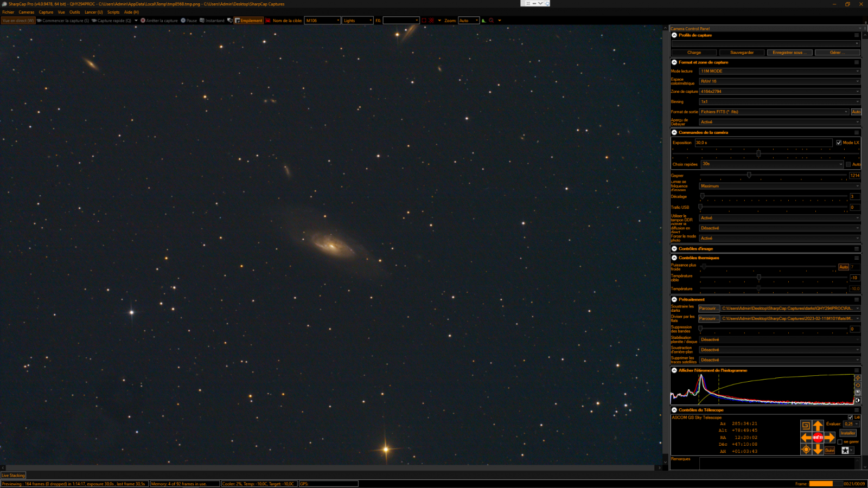
Task: Toggle the Empilement live stacking button
Action: click(x=248, y=21)
